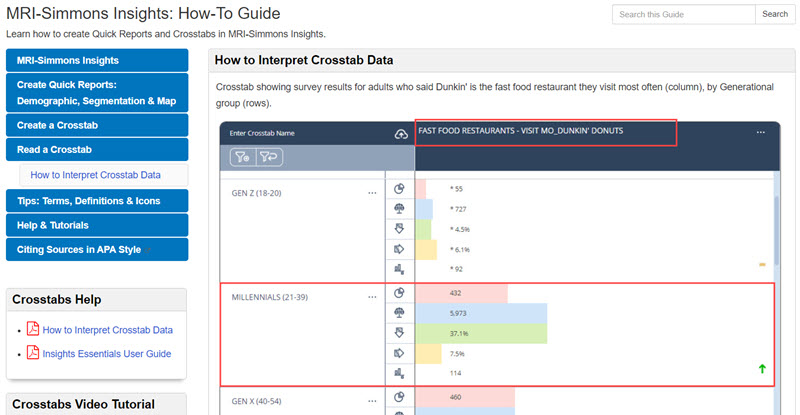The width and height of the screenshot is (800, 415).
Task: Click the Search this Guide input field
Action: (x=684, y=14)
